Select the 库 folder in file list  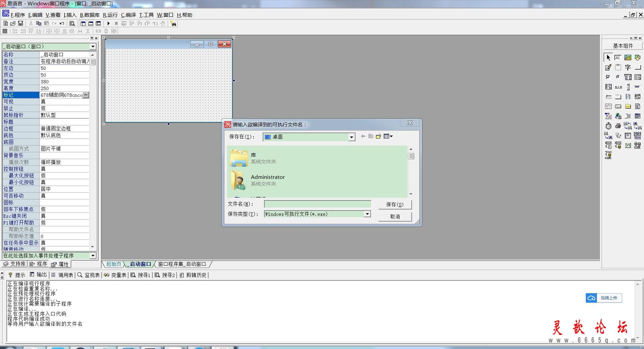254,158
